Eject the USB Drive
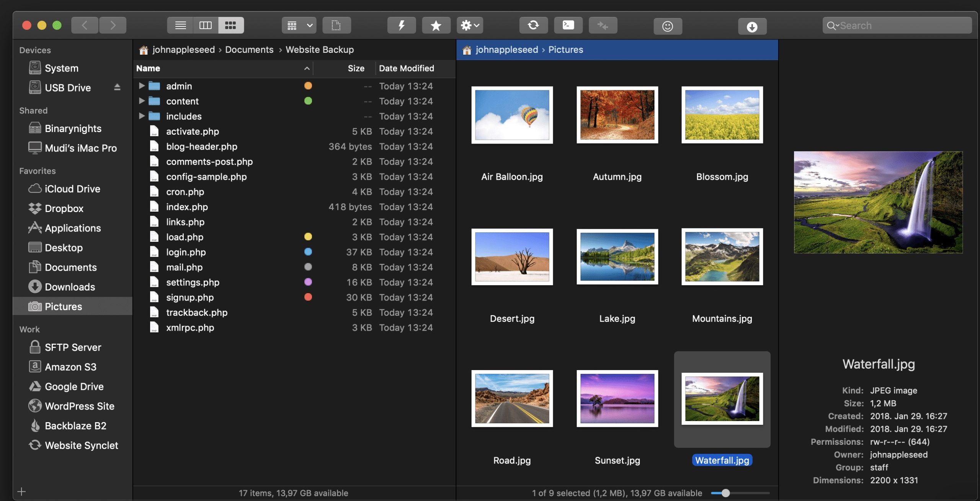This screenshot has width=980, height=501. 117,88
